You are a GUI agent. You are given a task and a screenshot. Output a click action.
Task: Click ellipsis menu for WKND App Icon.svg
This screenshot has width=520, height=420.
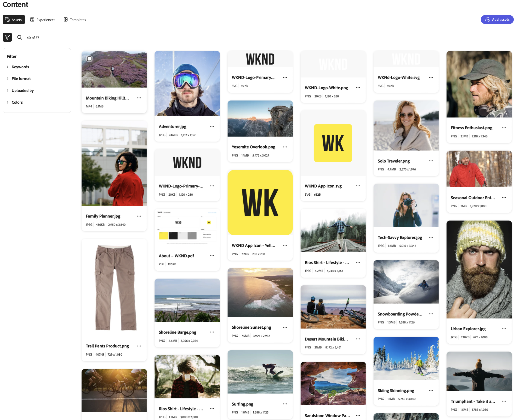click(x=358, y=186)
